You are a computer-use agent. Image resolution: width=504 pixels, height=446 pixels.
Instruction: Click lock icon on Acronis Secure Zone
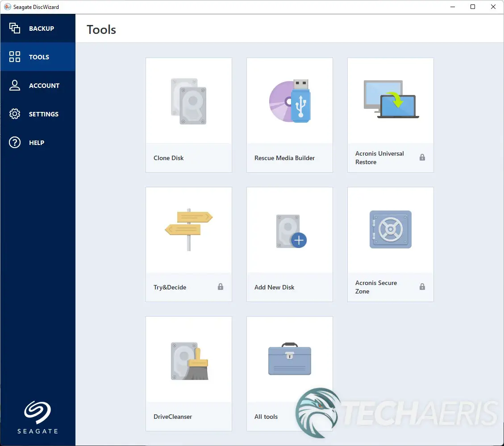[x=422, y=287]
